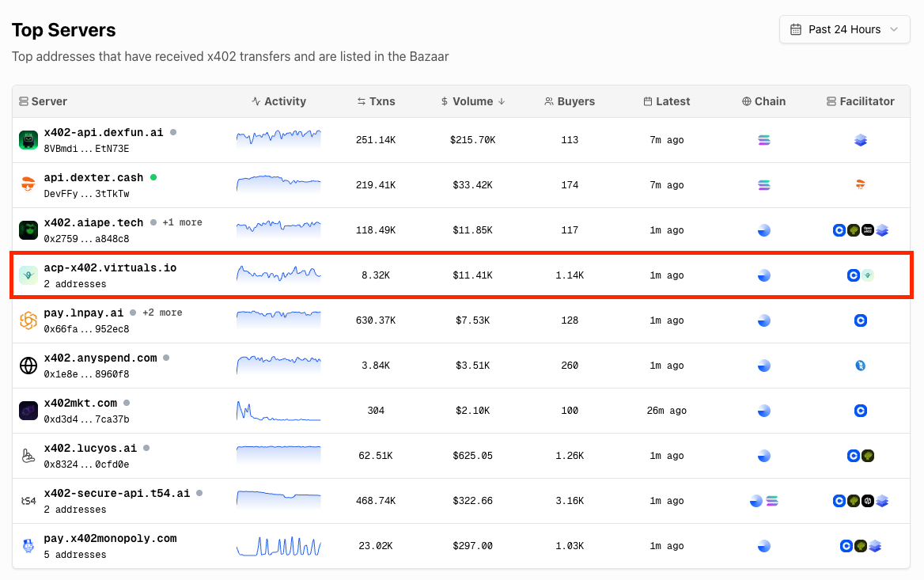Click the Solana chain icon in dexter.cash row
The image size is (924, 580).
tap(763, 185)
